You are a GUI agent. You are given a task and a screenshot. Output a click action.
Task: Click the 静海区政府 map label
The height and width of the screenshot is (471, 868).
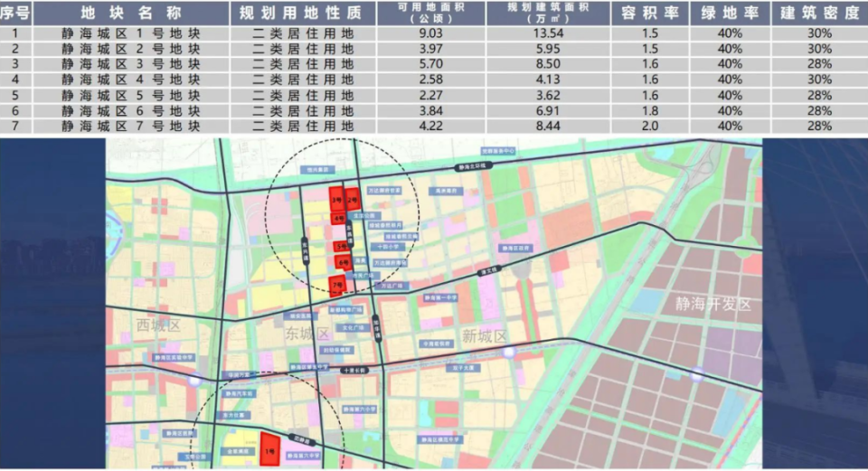[516, 248]
